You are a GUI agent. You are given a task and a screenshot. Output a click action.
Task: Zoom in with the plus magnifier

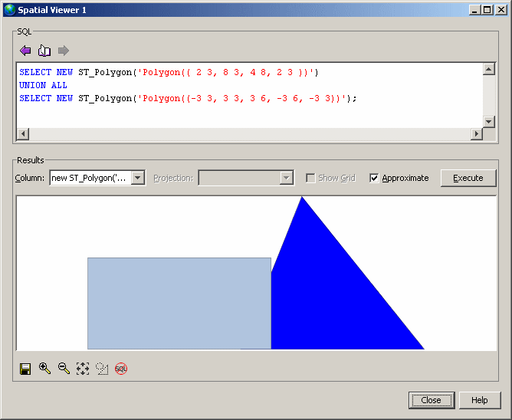[x=44, y=369]
